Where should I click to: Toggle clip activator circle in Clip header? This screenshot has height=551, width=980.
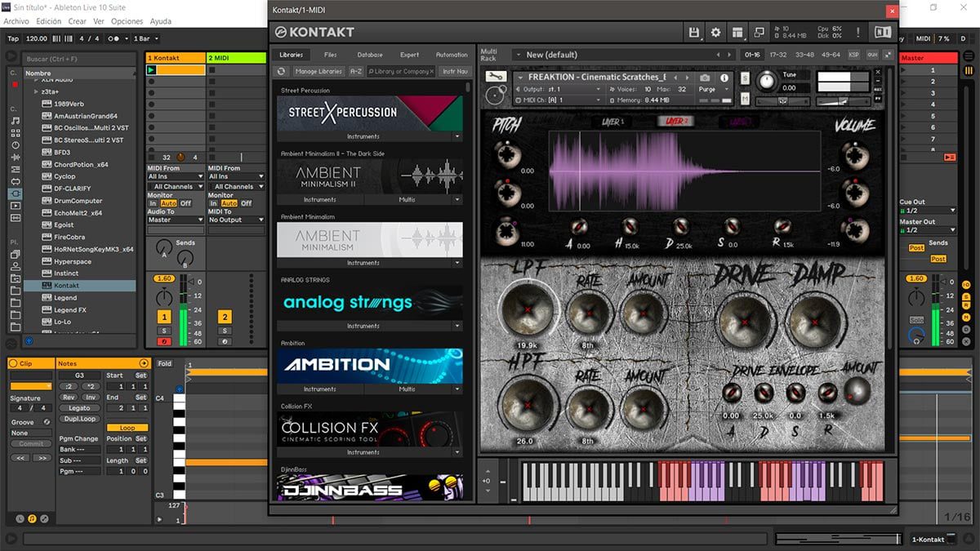pos(15,363)
